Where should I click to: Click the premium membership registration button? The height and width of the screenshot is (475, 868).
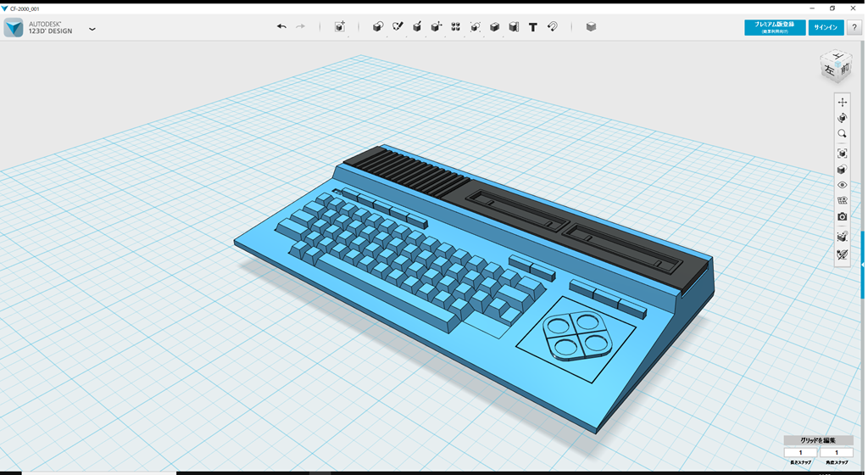tap(775, 28)
